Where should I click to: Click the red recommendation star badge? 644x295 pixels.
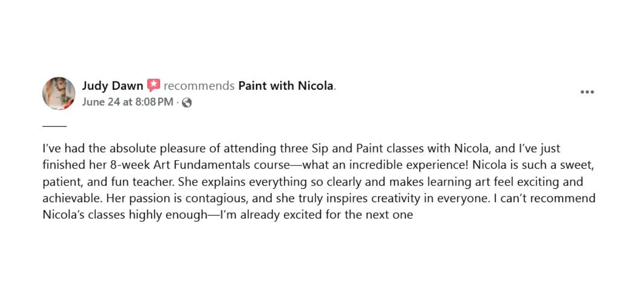[x=154, y=86]
